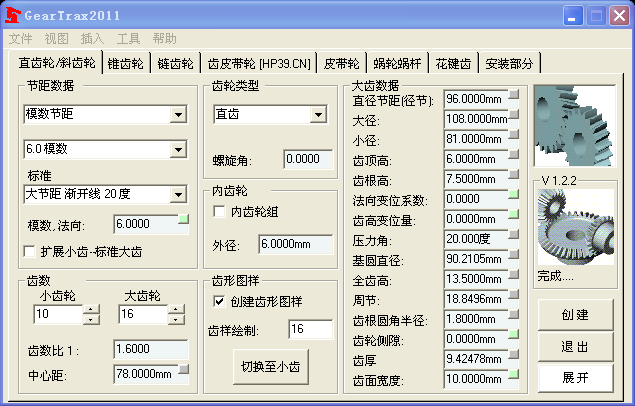The image size is (635, 406).
Task: Toggle green indicator beside 法向变位系数 field
Action: point(514,194)
